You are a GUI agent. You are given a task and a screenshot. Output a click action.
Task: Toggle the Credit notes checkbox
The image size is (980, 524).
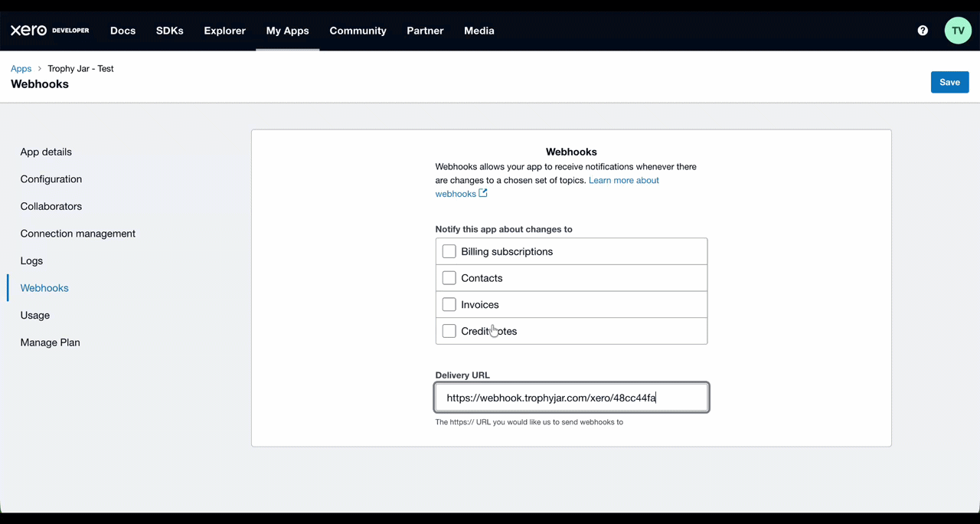(449, 331)
